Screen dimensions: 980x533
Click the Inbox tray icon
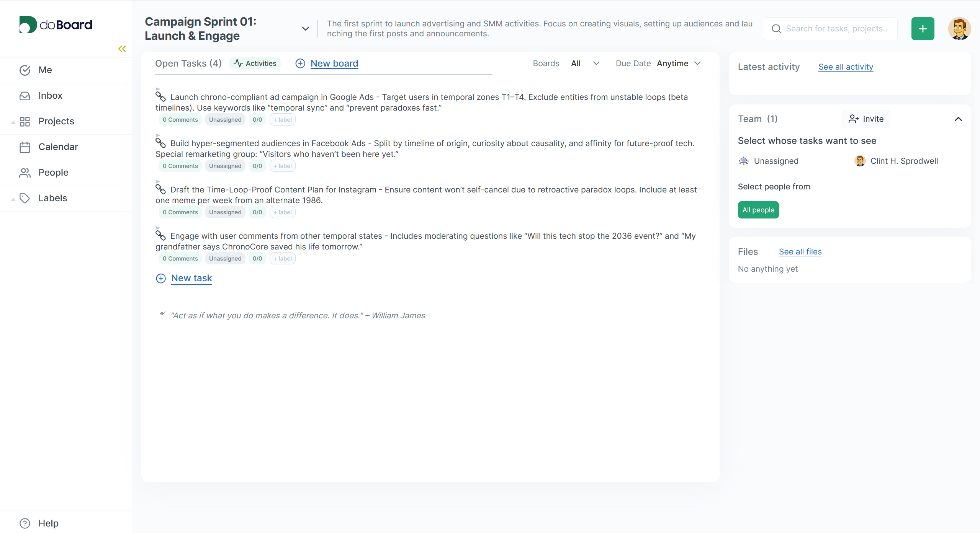coord(25,96)
